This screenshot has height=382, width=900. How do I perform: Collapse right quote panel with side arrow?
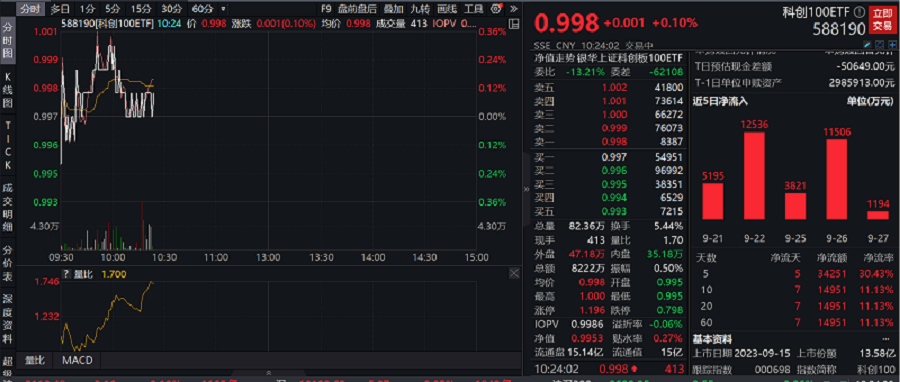[x=526, y=189]
